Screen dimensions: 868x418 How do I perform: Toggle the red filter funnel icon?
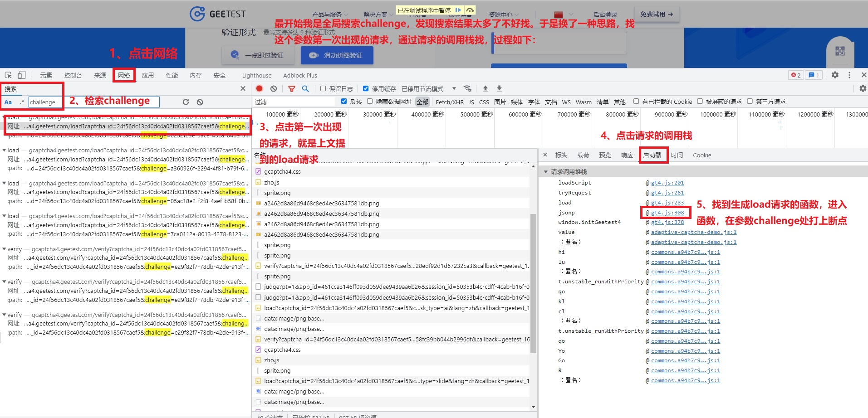tap(292, 89)
